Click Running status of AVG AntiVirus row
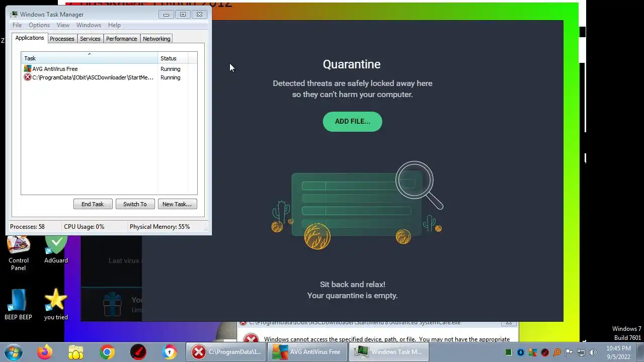Screen dimensions: 644x362 (x=170, y=69)
